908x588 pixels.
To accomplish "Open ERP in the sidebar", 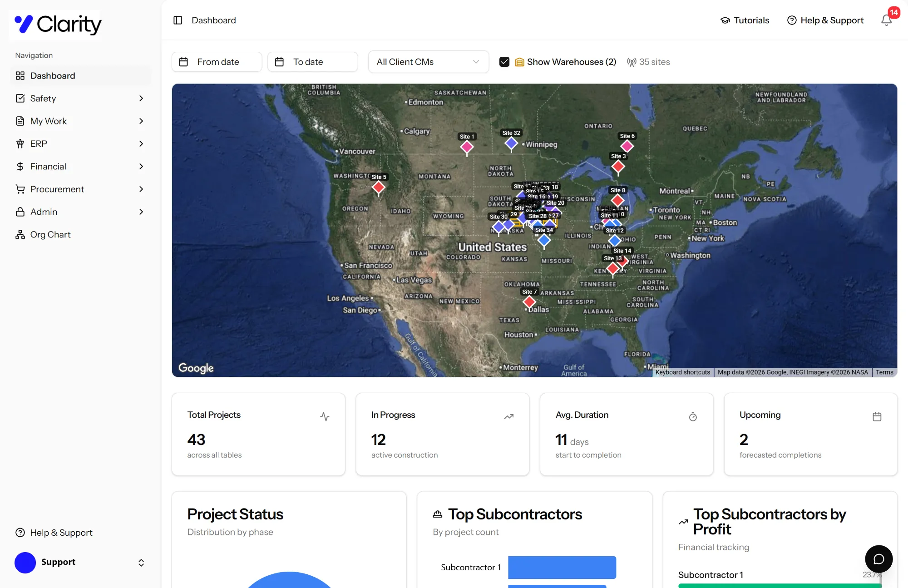I will [x=80, y=144].
